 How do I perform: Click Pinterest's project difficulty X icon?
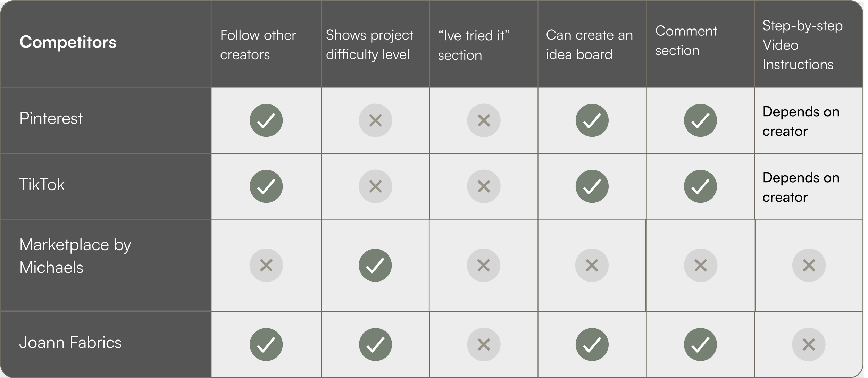click(375, 120)
